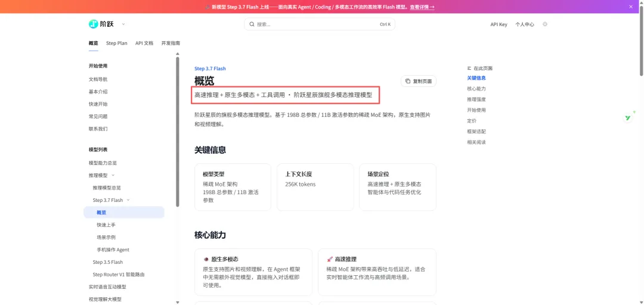Click the 核心能力 section heading

210,235
